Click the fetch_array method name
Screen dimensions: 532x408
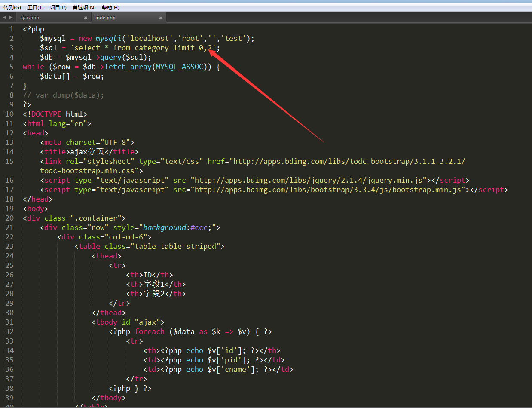pos(128,67)
